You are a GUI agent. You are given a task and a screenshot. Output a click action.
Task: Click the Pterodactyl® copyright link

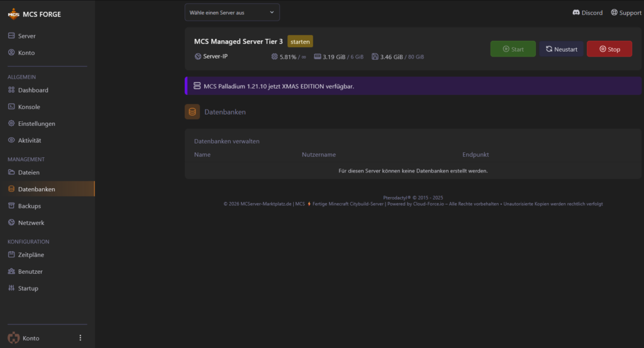[413, 198]
